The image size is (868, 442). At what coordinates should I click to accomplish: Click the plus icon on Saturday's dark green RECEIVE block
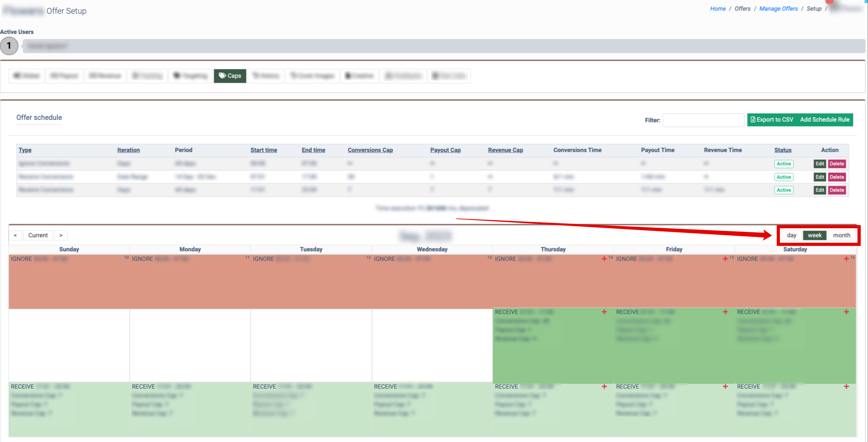[846, 312]
